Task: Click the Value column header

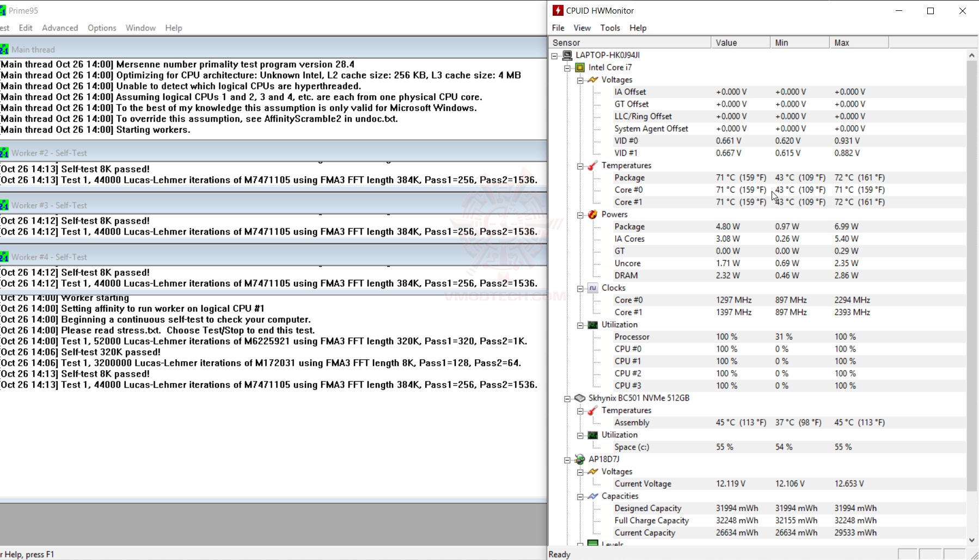Action: (x=741, y=42)
